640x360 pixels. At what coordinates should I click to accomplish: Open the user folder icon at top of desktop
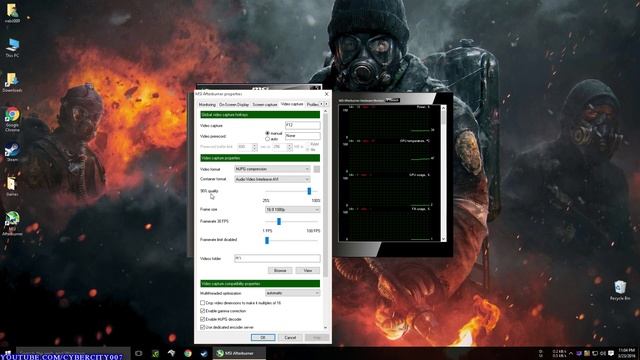coord(12,12)
